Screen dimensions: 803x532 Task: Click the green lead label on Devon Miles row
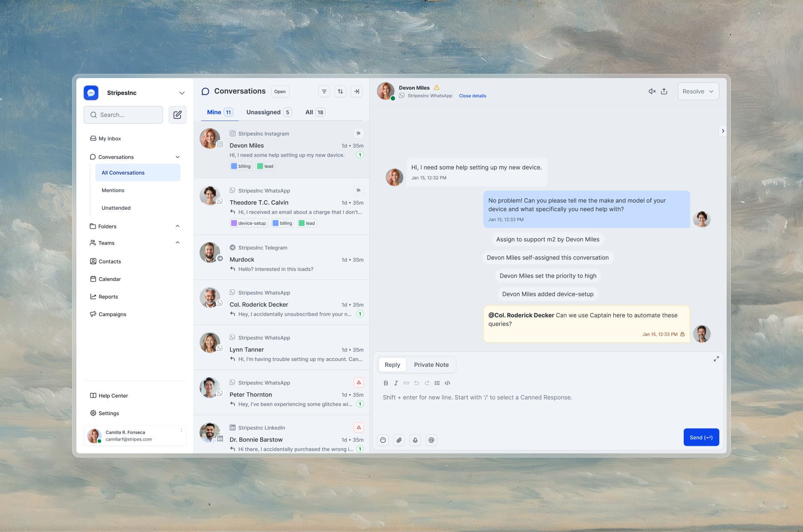click(265, 166)
